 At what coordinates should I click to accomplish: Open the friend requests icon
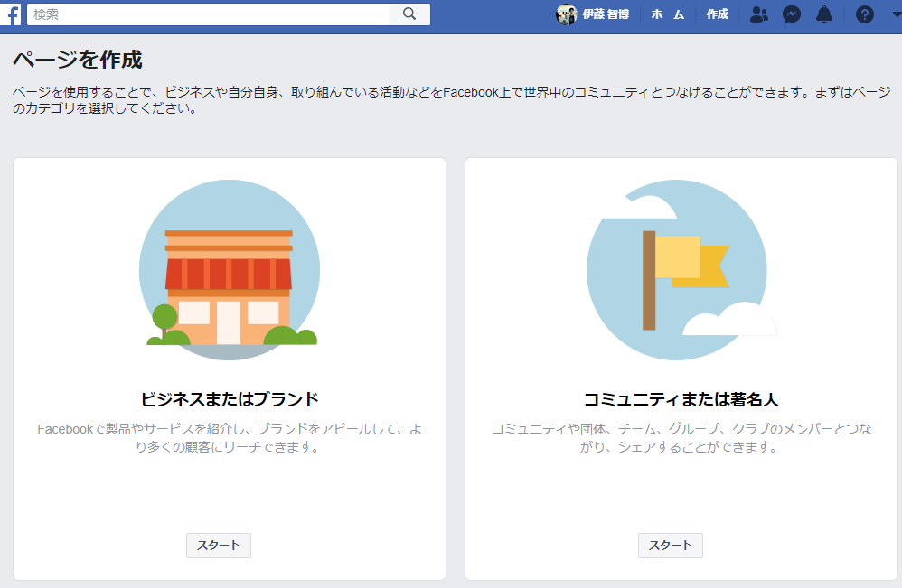759,14
